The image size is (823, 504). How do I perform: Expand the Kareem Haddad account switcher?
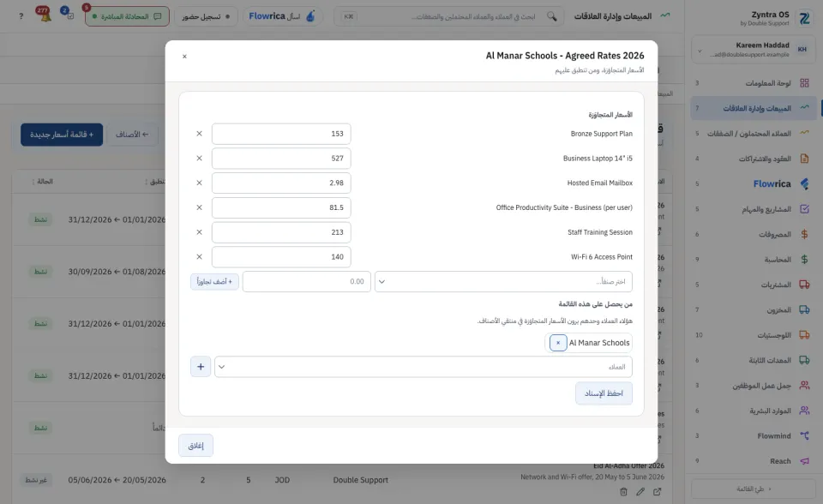coord(754,50)
